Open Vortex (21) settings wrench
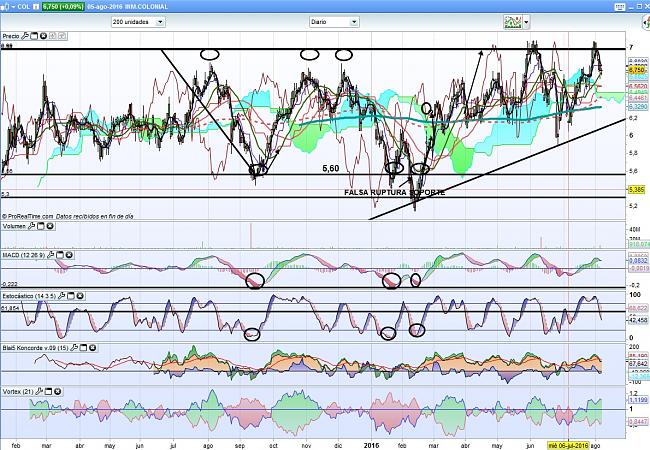This screenshot has height=450, width=650. (x=39, y=391)
